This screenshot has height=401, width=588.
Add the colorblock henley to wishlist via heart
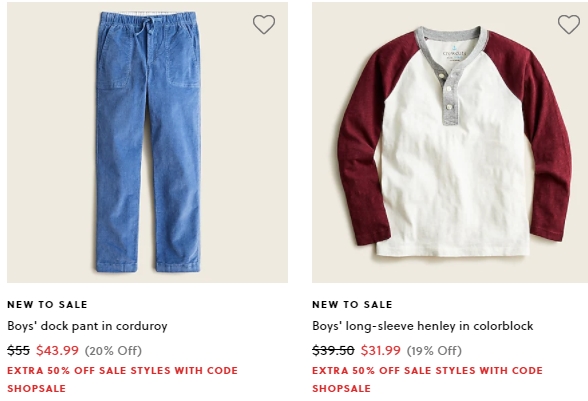tap(569, 24)
